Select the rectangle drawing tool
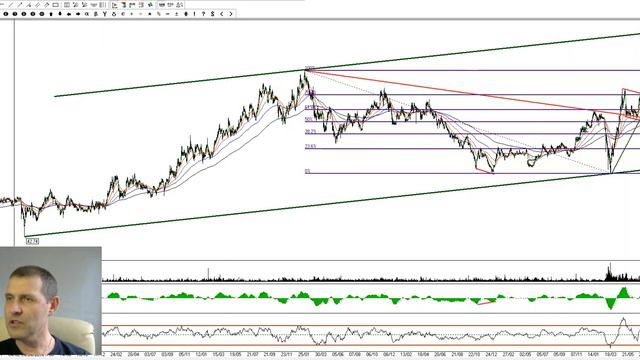Viewport: 640px width, 360px height. [56, 5]
